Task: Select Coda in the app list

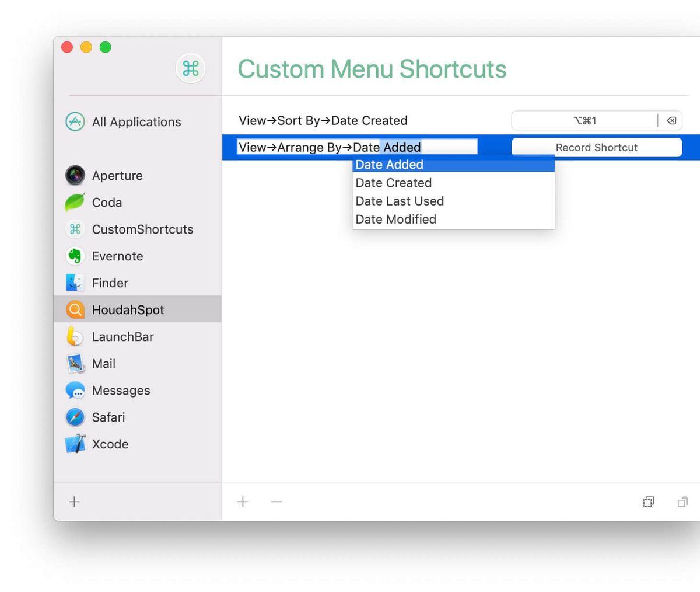Action: tap(137, 202)
